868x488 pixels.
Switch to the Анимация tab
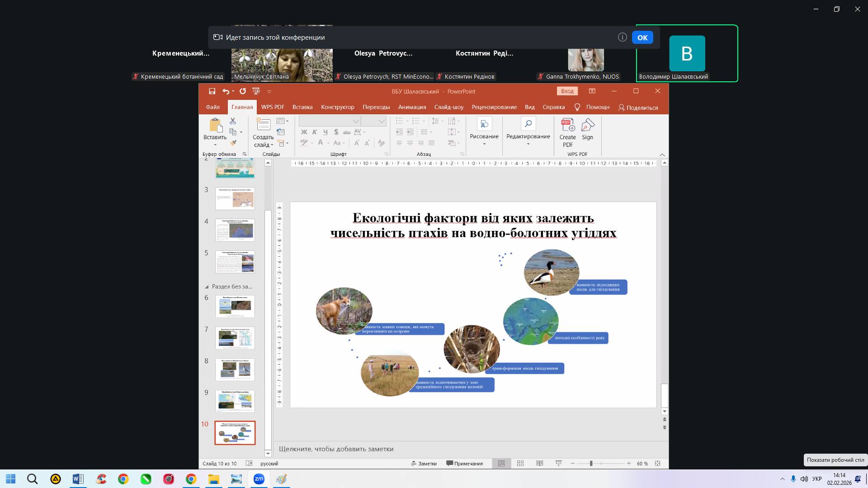(412, 107)
